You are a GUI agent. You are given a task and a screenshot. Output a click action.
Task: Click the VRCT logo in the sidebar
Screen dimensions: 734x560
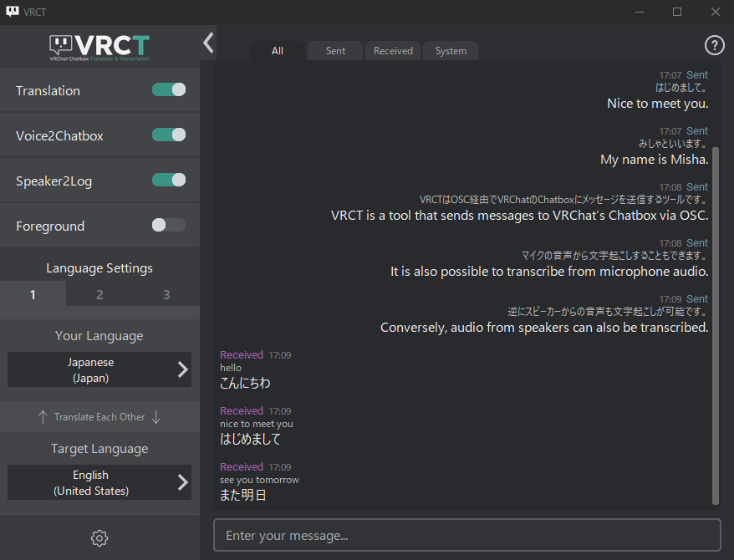point(99,44)
